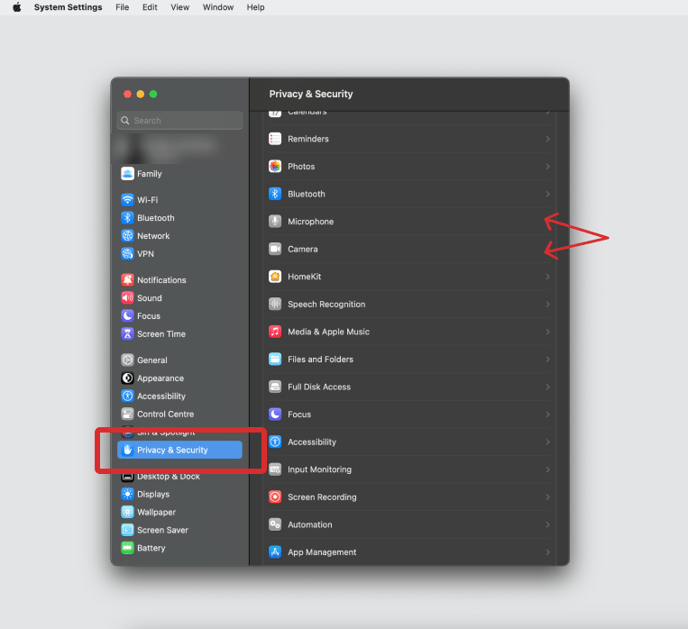Viewport: 688px width, 629px height.
Task: Open the Automation gears icon
Action: (x=275, y=524)
